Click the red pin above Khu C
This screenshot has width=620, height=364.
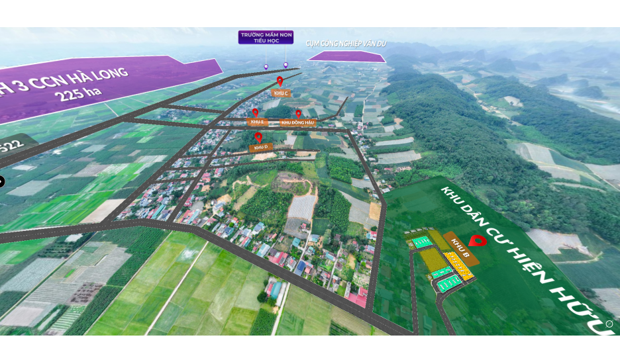pyautogui.click(x=280, y=81)
